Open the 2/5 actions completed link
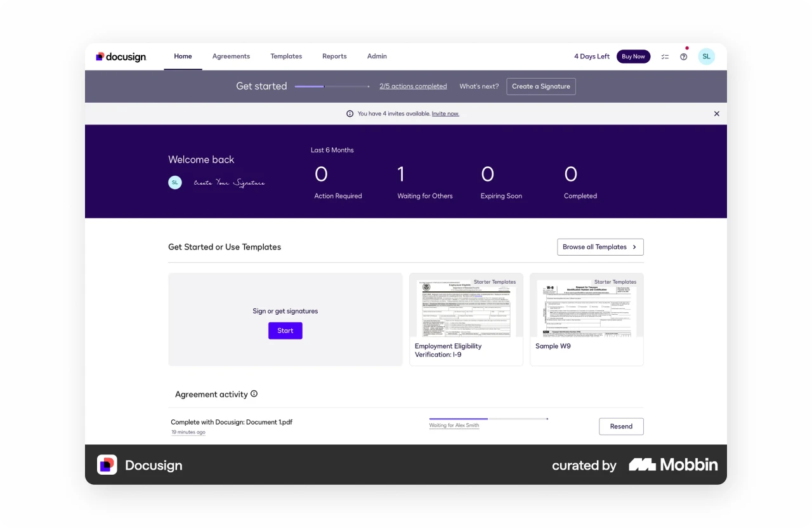The height and width of the screenshot is (528, 812). tap(413, 86)
